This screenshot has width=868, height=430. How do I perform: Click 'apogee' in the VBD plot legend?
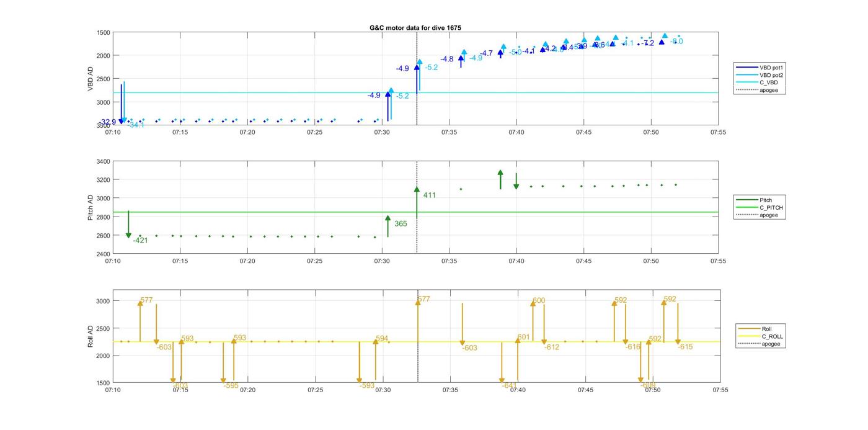pos(756,90)
